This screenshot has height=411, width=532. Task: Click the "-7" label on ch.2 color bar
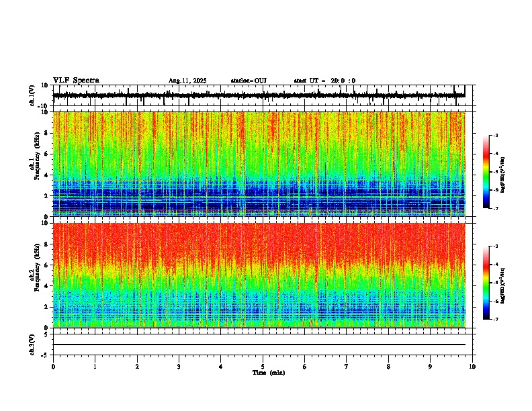click(496, 319)
